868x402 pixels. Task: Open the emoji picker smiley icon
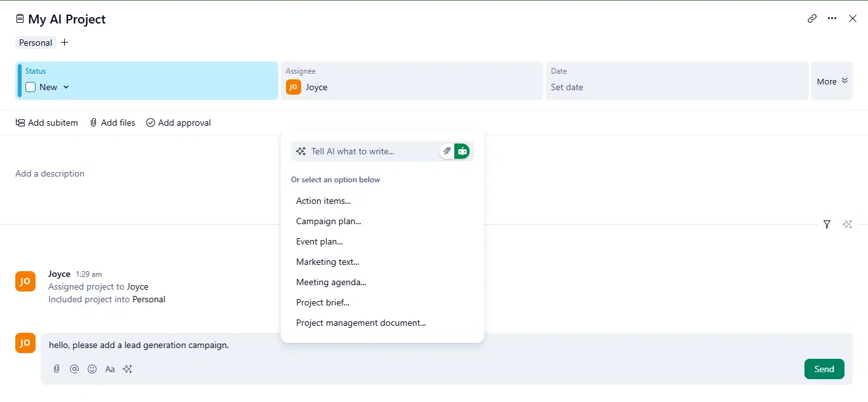pos(92,369)
